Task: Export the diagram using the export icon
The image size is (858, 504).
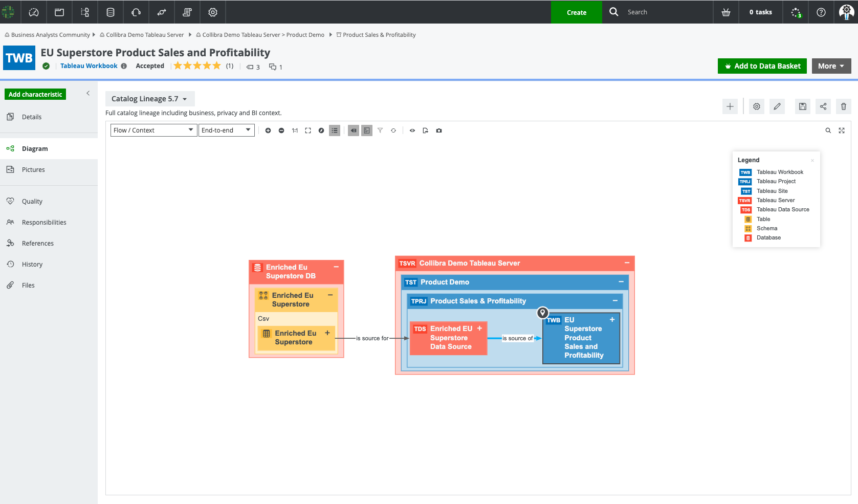Action: (426, 130)
